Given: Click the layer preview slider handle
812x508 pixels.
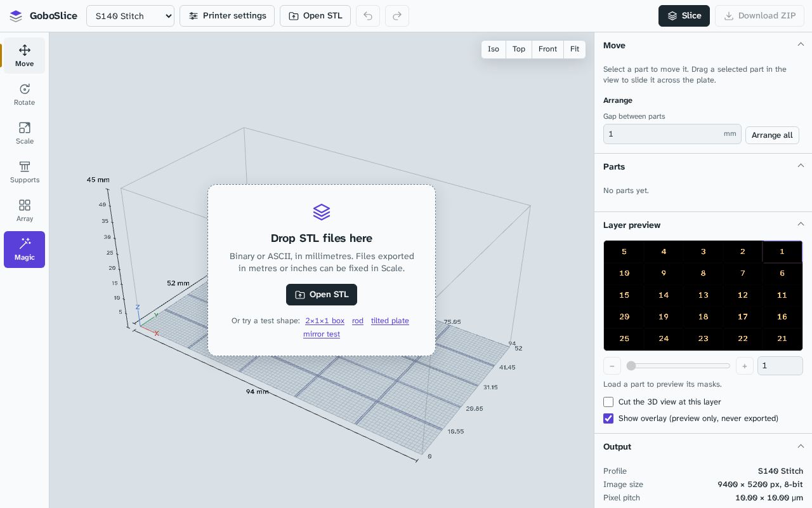Looking at the screenshot, I should pyautogui.click(x=631, y=366).
